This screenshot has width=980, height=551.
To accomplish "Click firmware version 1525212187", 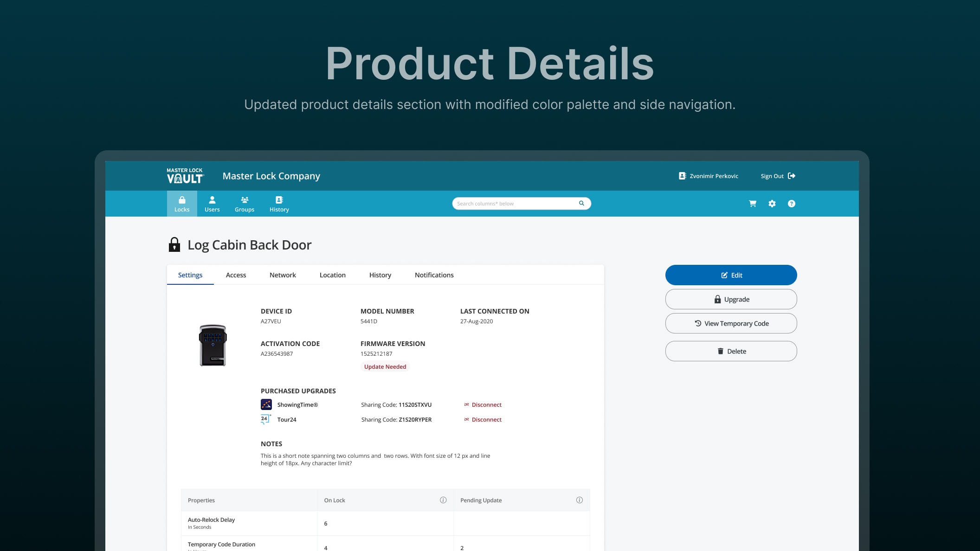I will tap(376, 354).
